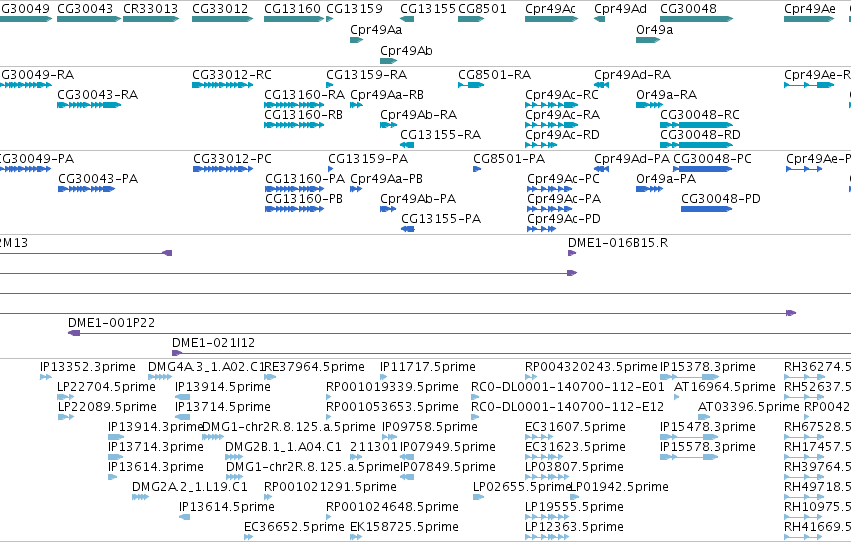Click EST RC0-DL0001-140700-112-E01
Image resolution: width=851 pixels, height=542 pixels.
tap(475, 397)
